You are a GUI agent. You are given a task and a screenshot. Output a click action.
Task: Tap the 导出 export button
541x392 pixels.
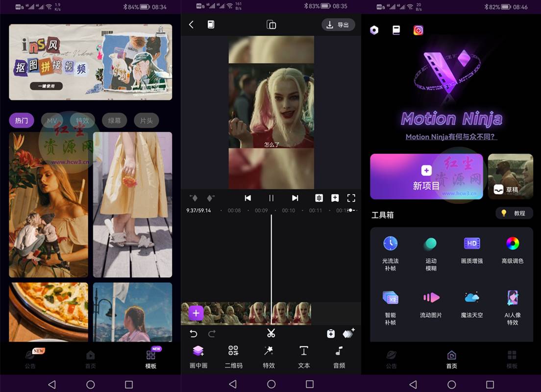[x=338, y=25]
